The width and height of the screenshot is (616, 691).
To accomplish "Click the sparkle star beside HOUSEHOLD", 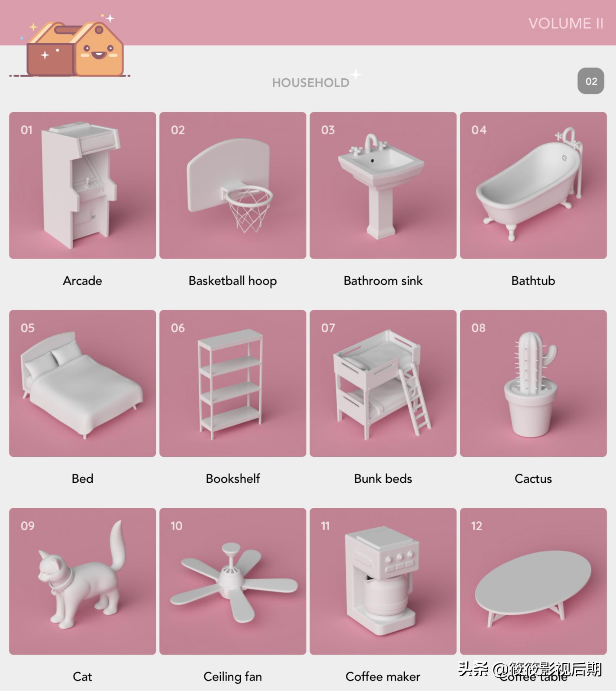I will pos(356,75).
